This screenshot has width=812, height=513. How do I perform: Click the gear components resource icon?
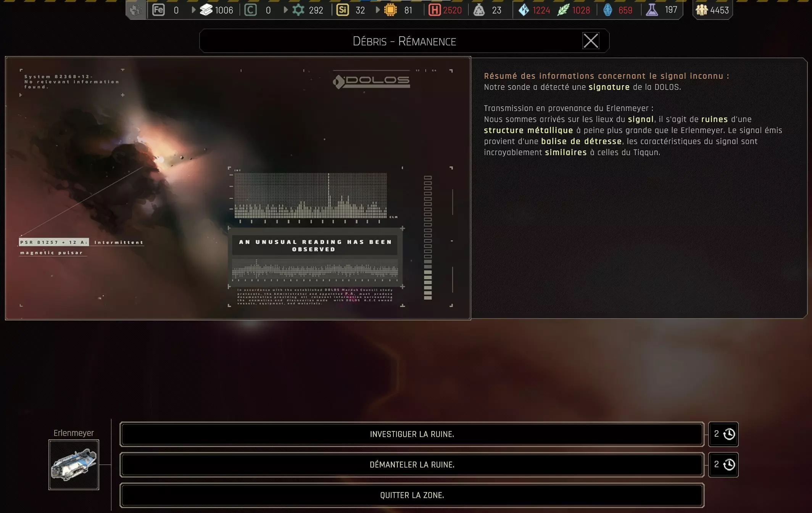click(x=298, y=10)
